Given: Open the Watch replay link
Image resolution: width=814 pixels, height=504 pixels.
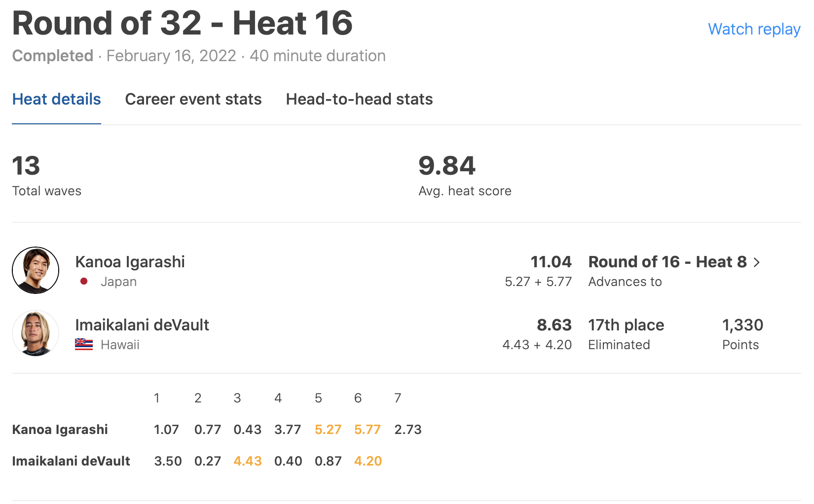Looking at the screenshot, I should [x=754, y=29].
